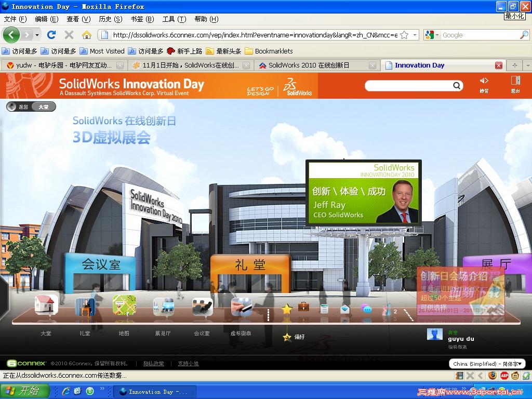Screen dimensions: 532x399
Task: Go to Firefox home page icon
Action: tap(87, 35)
